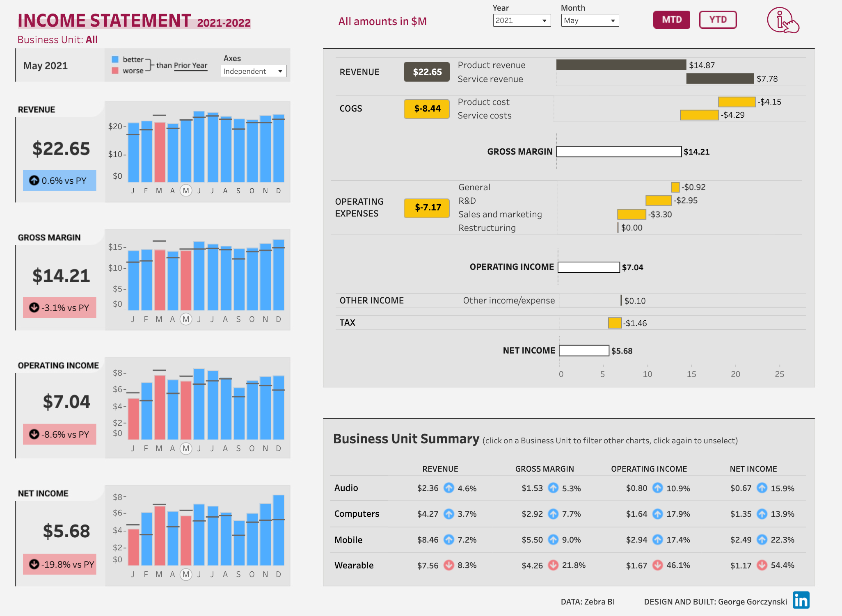Expand the Month dropdown showing May
The image size is (842, 616).
[x=590, y=21]
